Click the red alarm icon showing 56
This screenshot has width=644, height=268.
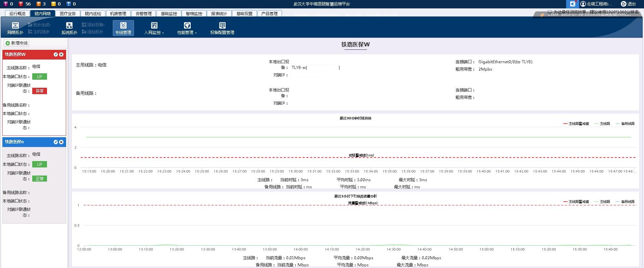[21, 4]
